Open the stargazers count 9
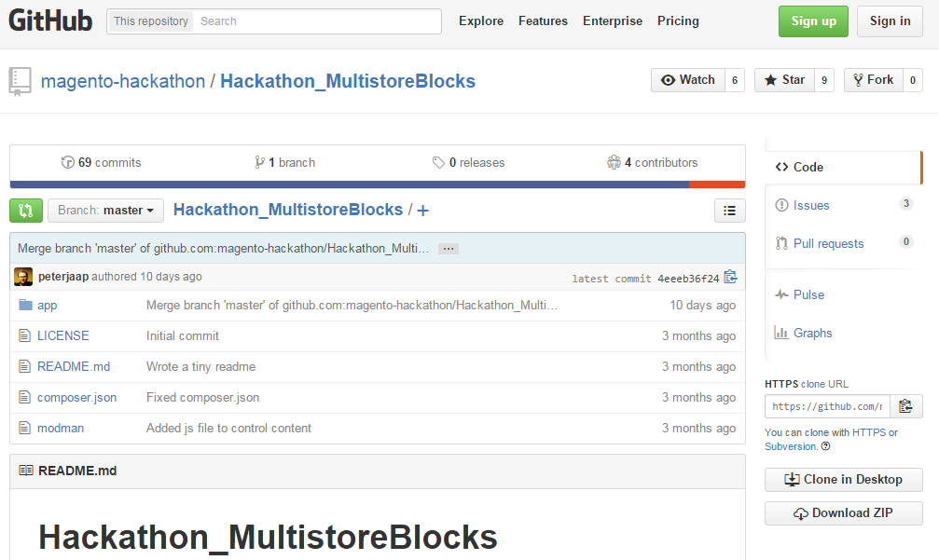Image resolution: width=939 pixels, height=560 pixels. point(824,80)
